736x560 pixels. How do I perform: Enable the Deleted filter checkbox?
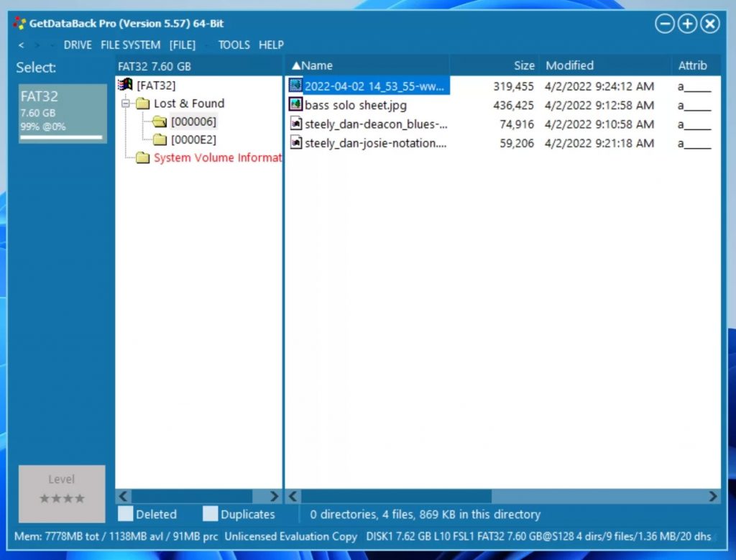[x=124, y=514]
